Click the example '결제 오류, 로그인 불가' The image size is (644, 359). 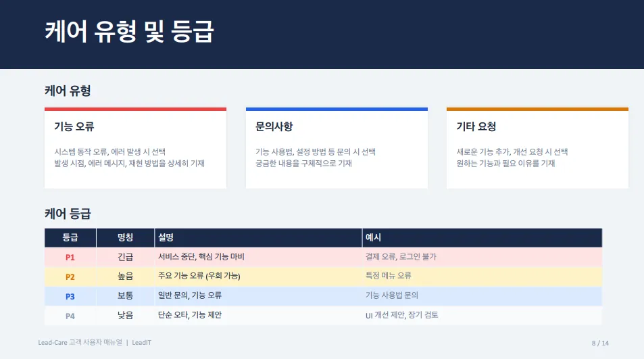pos(401,257)
